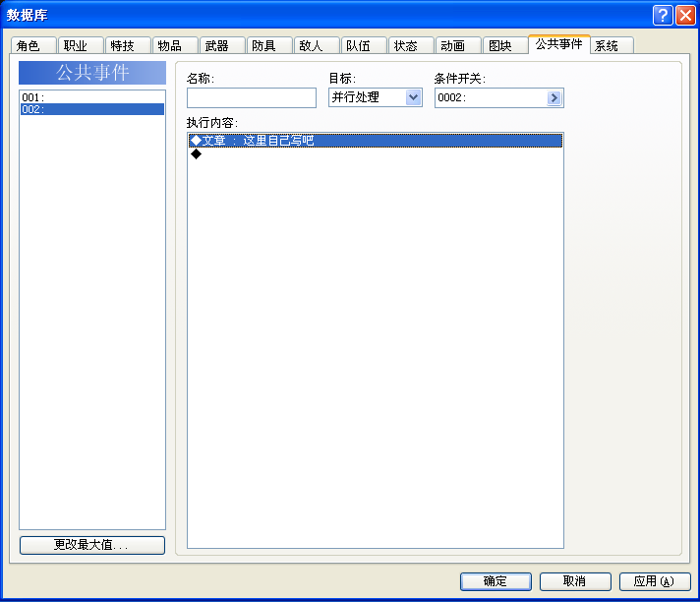Image resolution: width=700 pixels, height=602 pixels.
Task: Click the 应用(A) button
Action: tap(655, 581)
